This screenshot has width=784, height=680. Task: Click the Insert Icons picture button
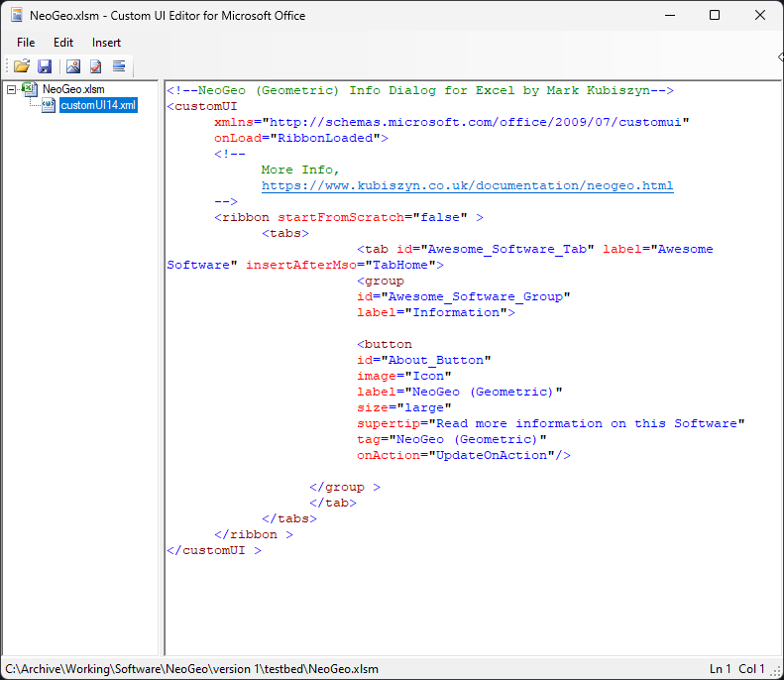tap(72, 66)
